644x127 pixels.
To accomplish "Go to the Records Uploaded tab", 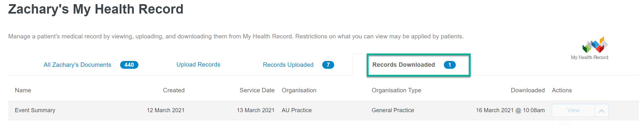I will 288,65.
